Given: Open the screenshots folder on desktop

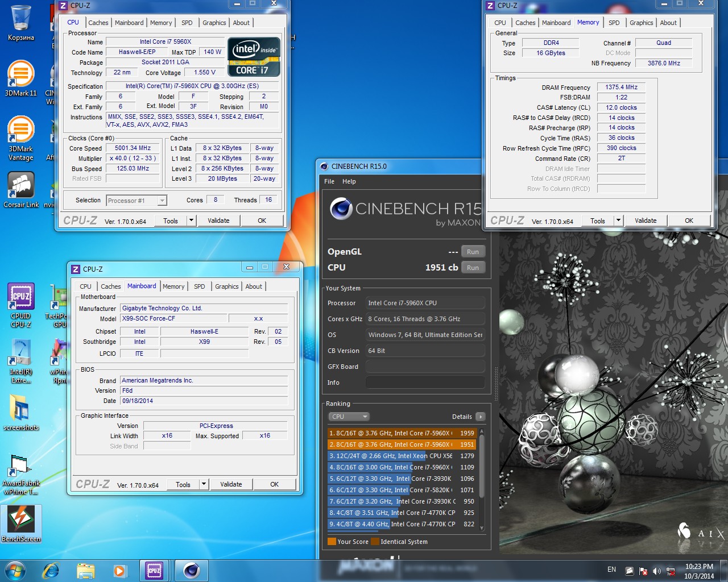Looking at the screenshot, I should pyautogui.click(x=21, y=413).
